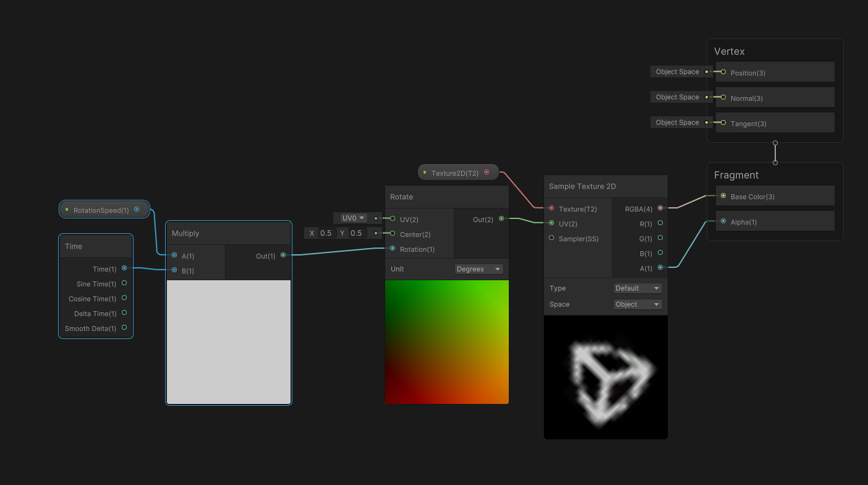Click the RotationSpeed property output port
Viewport: 868px width, 485px height.
click(137, 210)
